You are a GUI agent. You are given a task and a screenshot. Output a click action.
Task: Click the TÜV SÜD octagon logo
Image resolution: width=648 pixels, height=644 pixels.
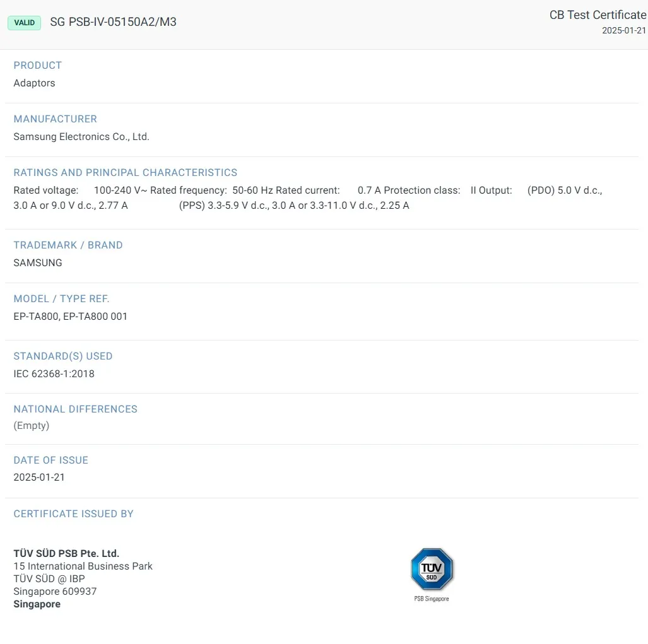click(x=432, y=569)
